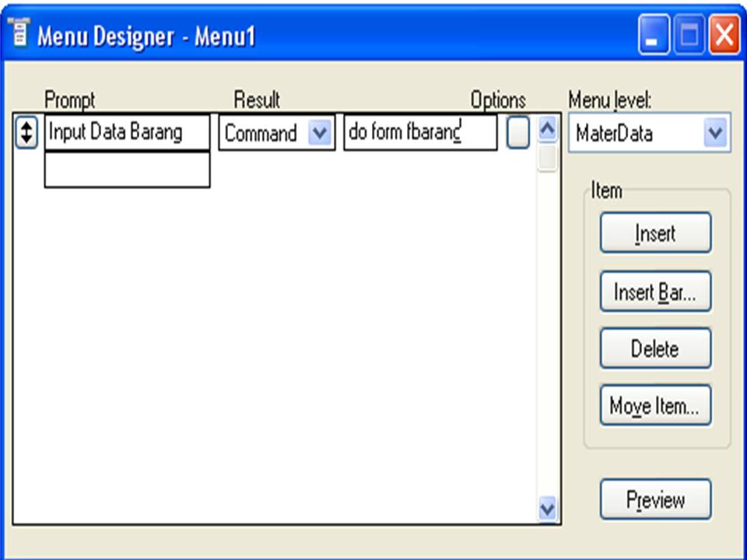Open the Result dropdown showing Command
The height and width of the screenshot is (560, 747).
(x=321, y=133)
